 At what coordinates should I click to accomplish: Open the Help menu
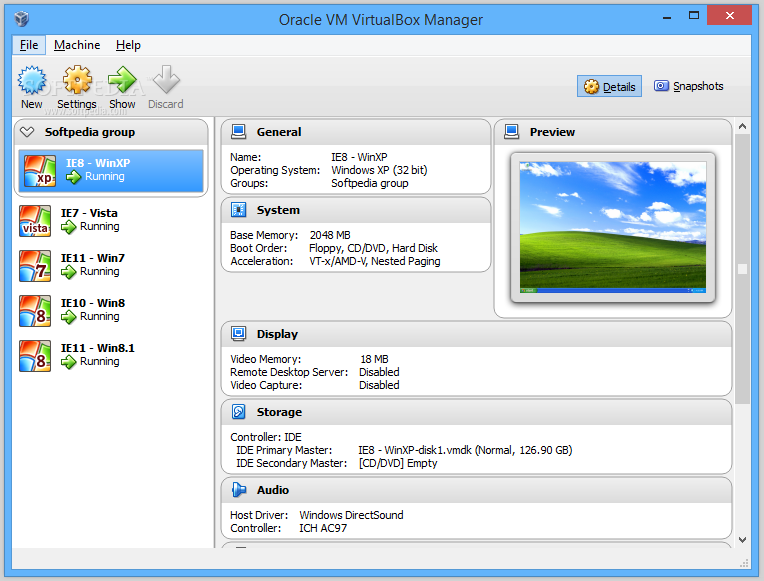(x=128, y=45)
